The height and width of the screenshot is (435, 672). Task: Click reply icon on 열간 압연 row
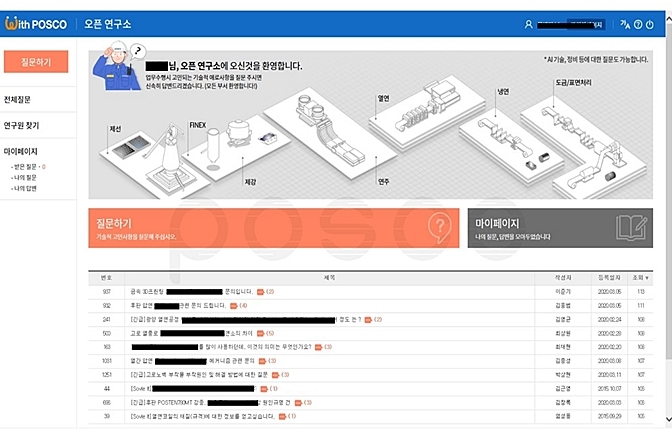point(262,361)
